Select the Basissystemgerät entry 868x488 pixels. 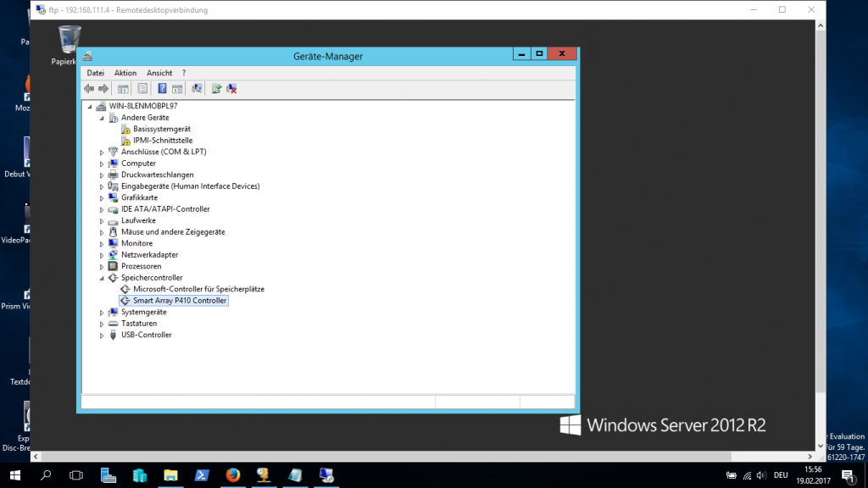point(162,129)
